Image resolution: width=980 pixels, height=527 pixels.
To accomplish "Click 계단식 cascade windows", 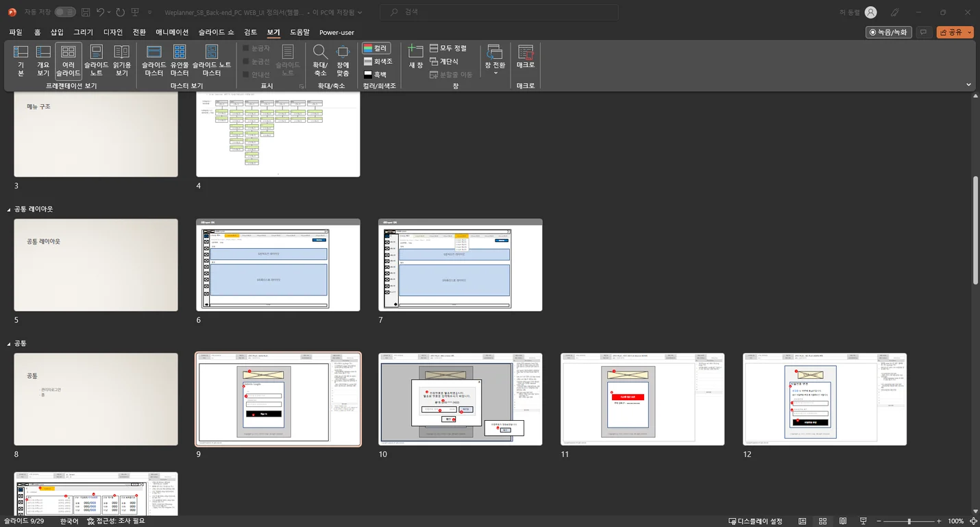I will click(x=444, y=61).
